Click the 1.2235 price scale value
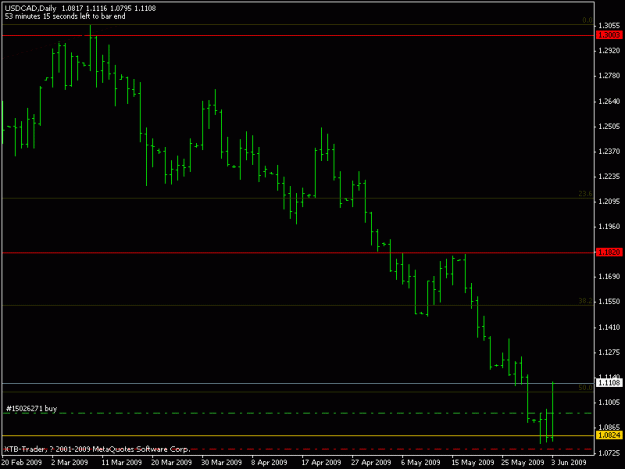Viewport: 625px width, 469px height. pos(609,177)
